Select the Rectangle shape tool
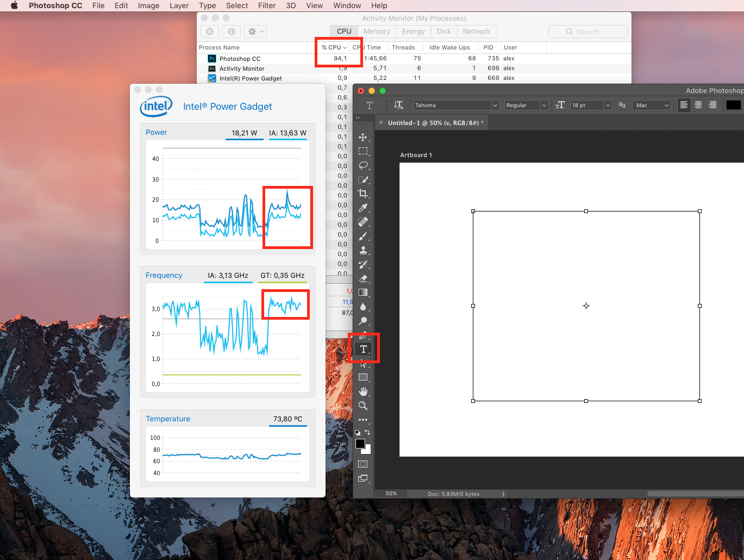This screenshot has width=744, height=560. pyautogui.click(x=363, y=377)
